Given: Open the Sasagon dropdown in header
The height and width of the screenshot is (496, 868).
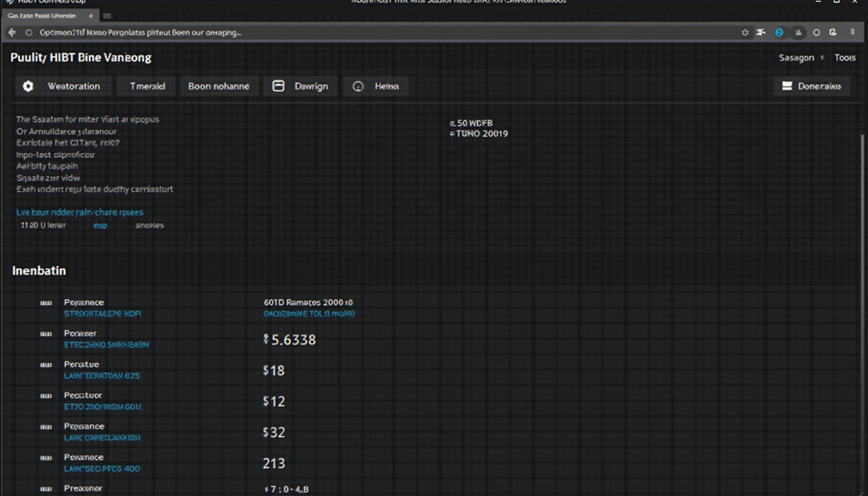Looking at the screenshot, I should [x=801, y=58].
